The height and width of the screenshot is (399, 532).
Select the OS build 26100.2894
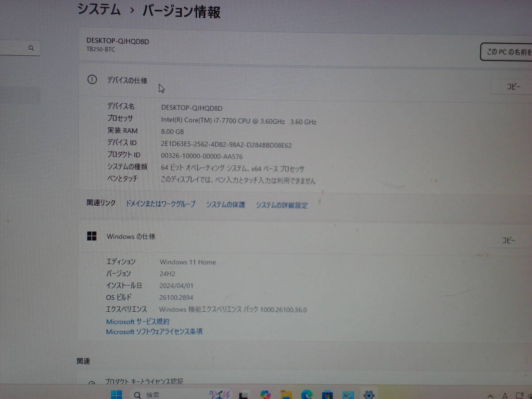pyautogui.click(x=176, y=297)
